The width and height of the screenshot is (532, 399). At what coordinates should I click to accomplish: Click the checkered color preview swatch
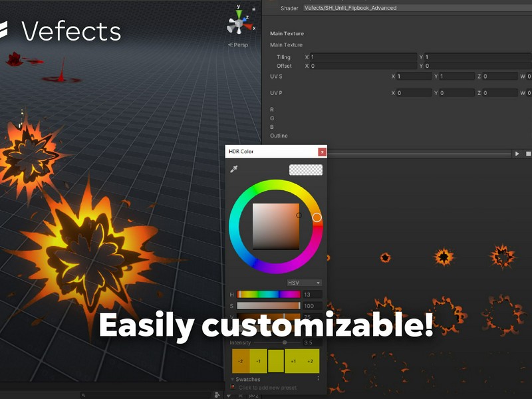[x=306, y=170]
